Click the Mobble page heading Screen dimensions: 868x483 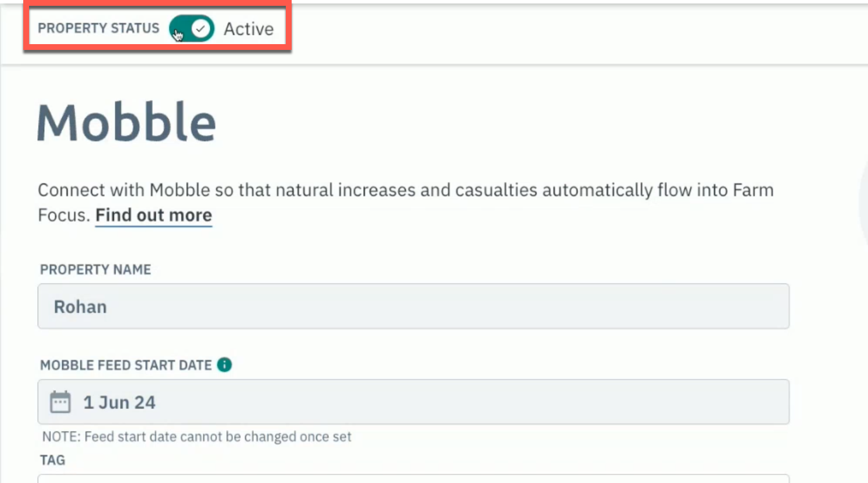[127, 122]
